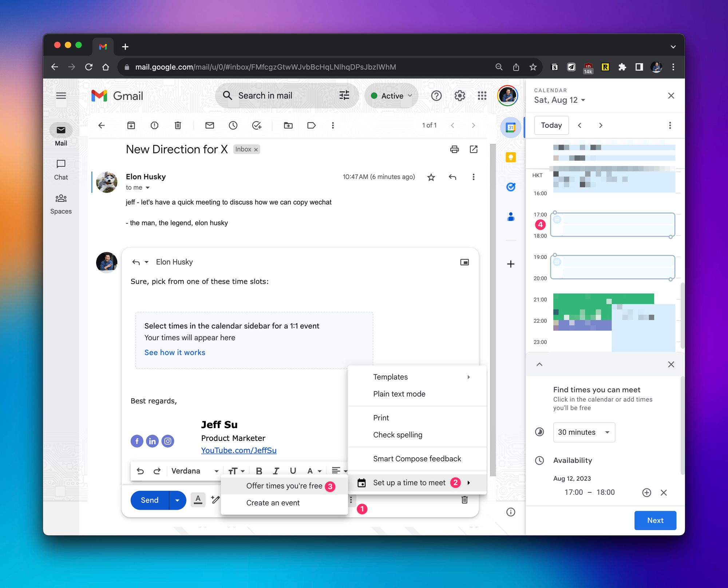Image resolution: width=728 pixels, height=588 pixels.
Task: Select Set up a time to meet
Action: coord(417,483)
